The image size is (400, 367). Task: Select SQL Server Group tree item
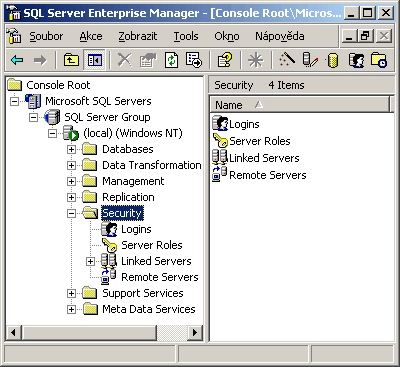coord(107,117)
